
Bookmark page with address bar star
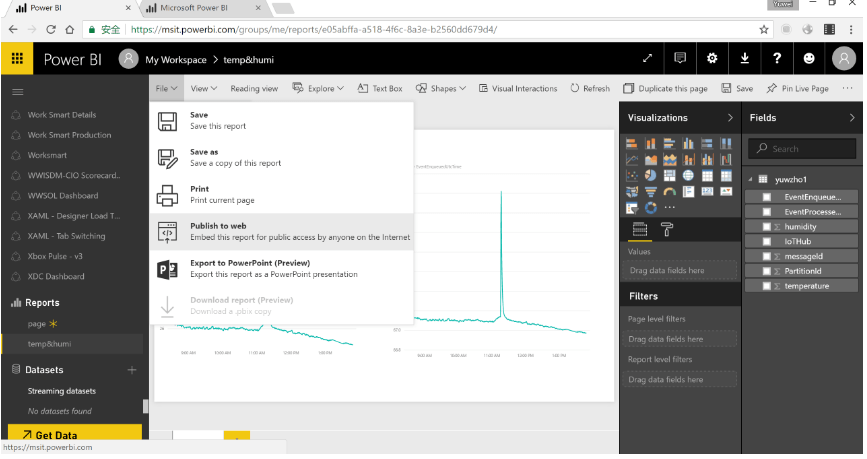[x=764, y=29]
